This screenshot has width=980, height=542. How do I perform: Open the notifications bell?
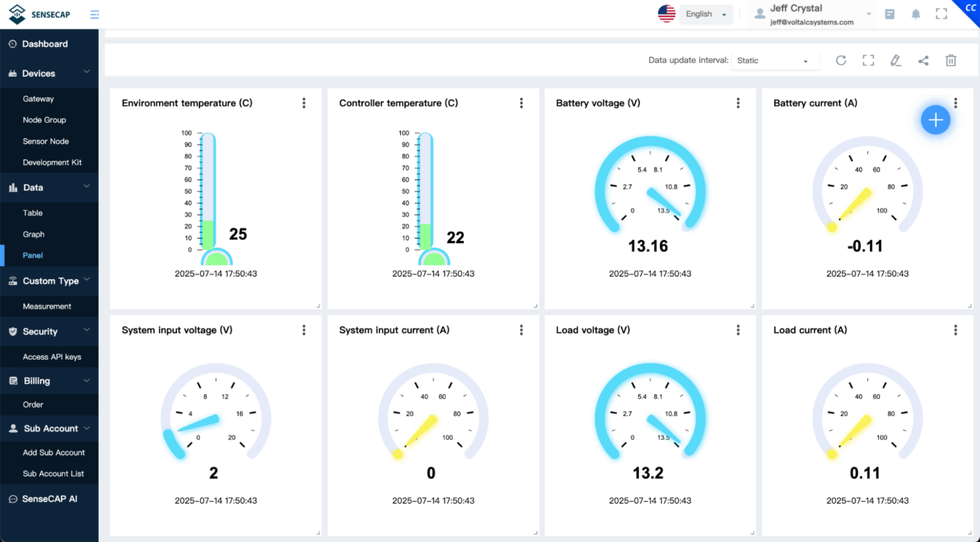click(915, 14)
